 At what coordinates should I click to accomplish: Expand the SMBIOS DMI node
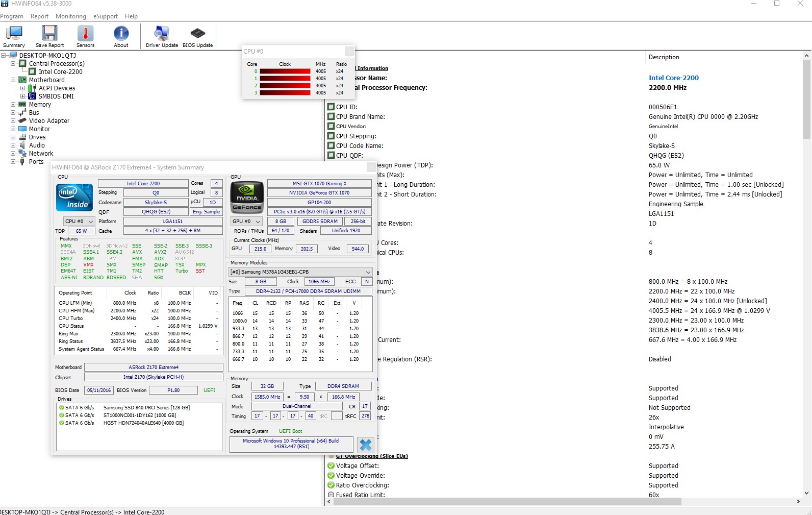pos(23,96)
